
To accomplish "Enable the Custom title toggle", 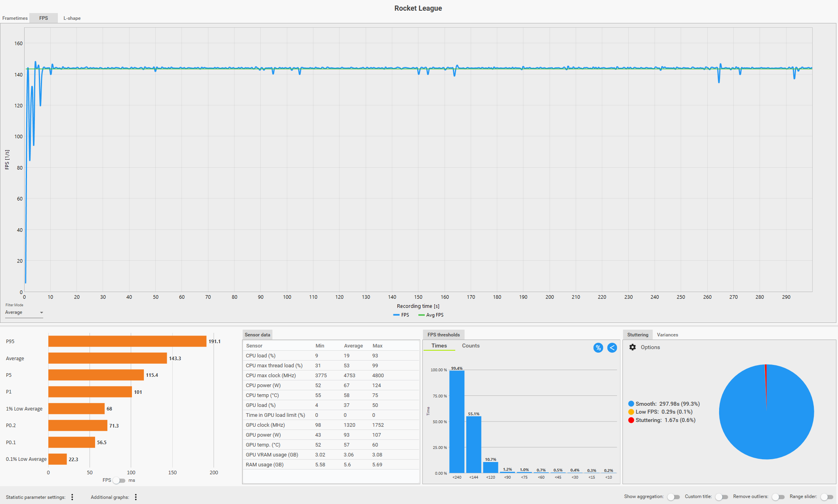I will pos(721,497).
